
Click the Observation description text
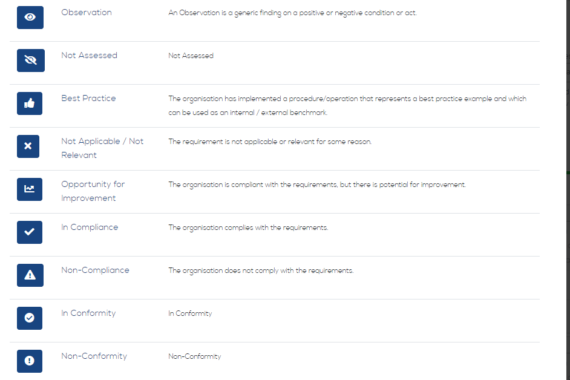[x=292, y=13]
